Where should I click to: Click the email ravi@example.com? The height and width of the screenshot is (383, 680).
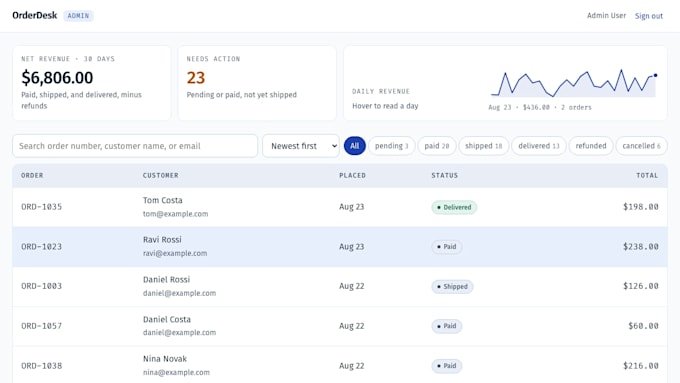coord(175,253)
